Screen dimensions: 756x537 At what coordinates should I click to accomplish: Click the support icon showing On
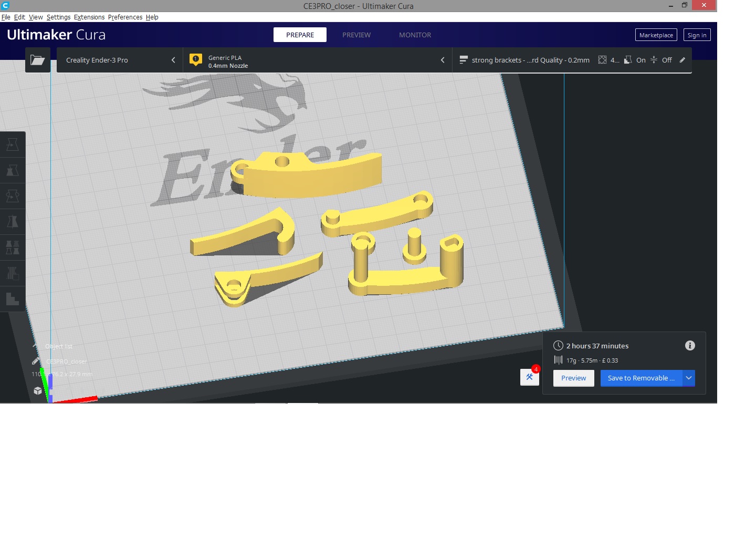(x=628, y=60)
